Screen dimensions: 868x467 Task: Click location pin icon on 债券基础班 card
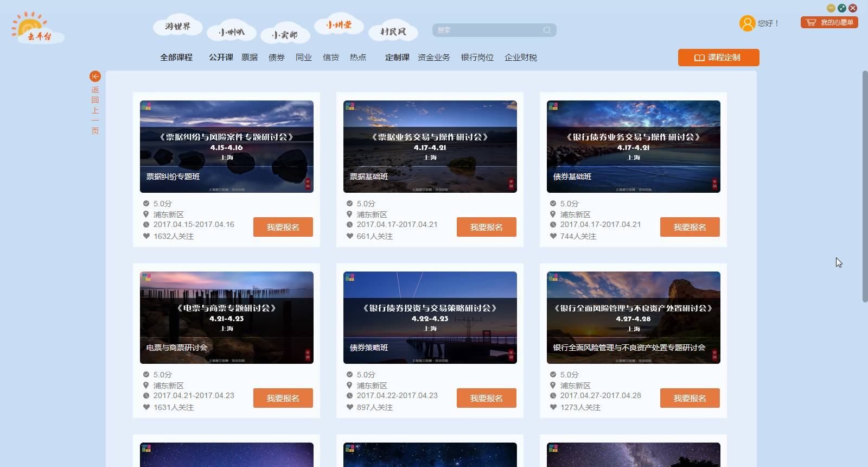click(553, 214)
